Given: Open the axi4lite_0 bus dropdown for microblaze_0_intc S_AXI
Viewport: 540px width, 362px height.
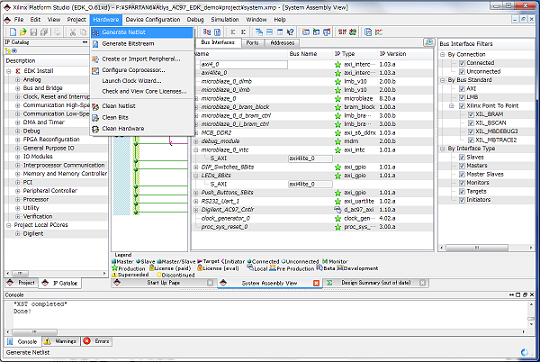Looking at the screenshot, I should (310, 158).
